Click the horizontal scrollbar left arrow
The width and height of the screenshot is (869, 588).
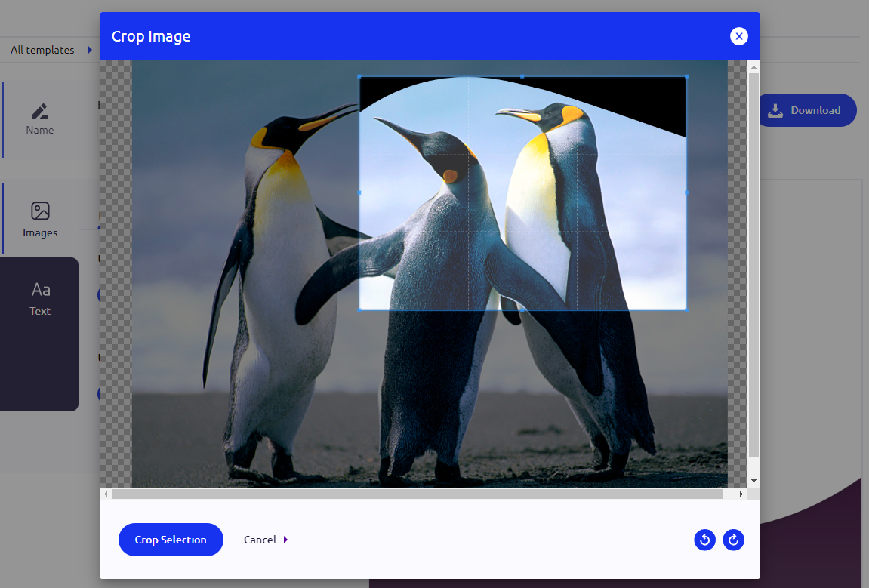pyautogui.click(x=106, y=494)
